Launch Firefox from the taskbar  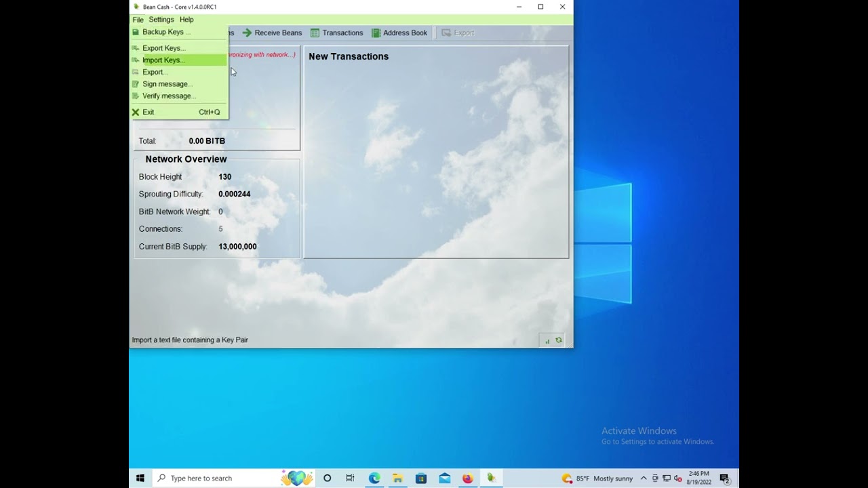(468, 479)
